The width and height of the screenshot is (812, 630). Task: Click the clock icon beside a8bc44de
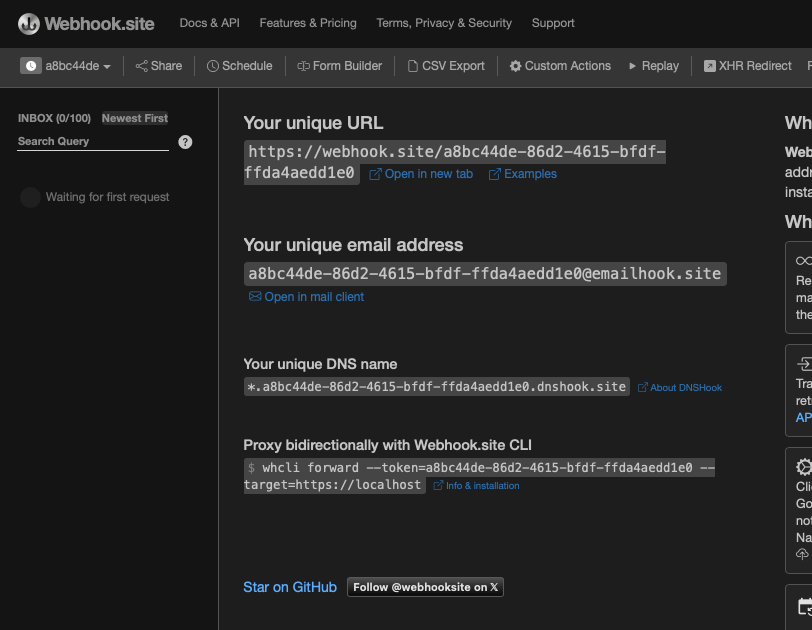31,66
